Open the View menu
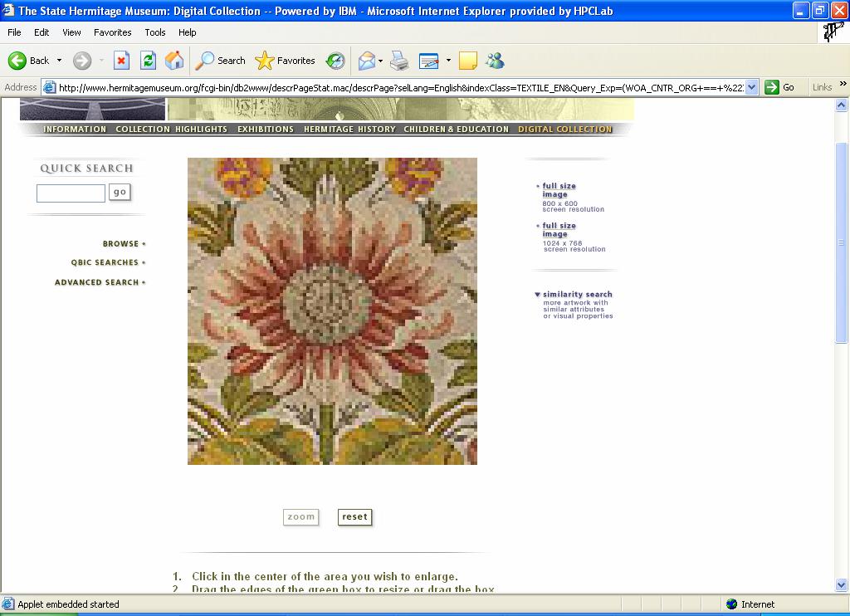 coord(71,32)
